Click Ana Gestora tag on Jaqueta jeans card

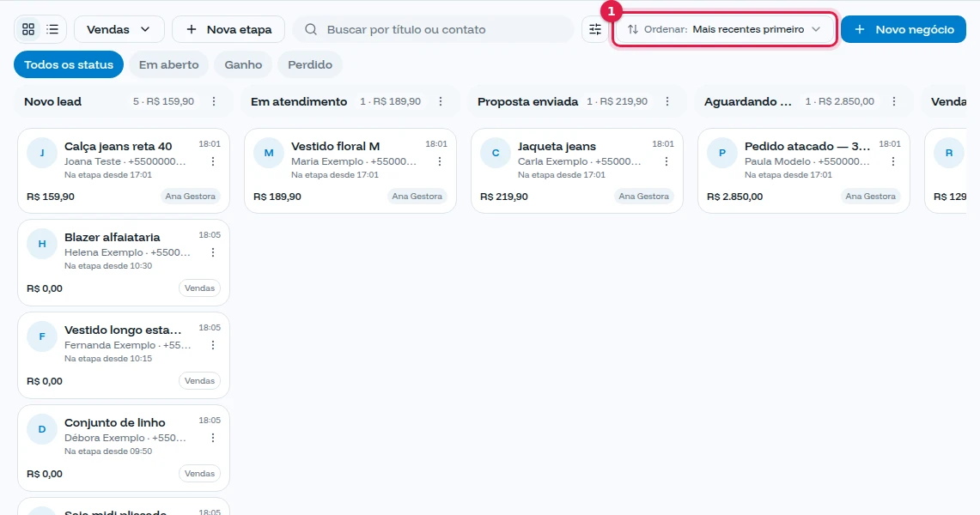644,196
